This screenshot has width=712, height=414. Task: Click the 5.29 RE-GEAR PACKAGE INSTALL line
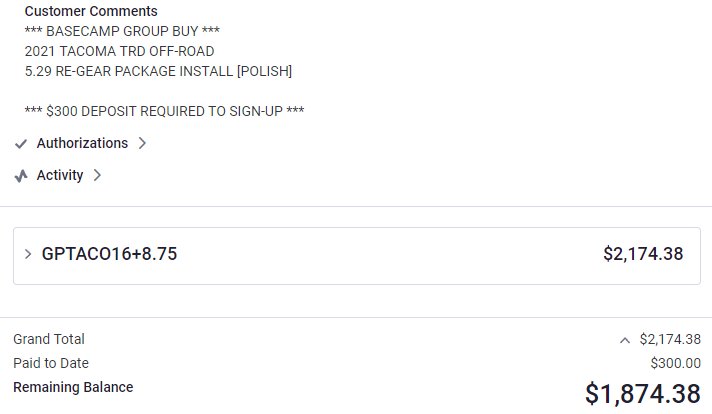pyautogui.click(x=158, y=71)
